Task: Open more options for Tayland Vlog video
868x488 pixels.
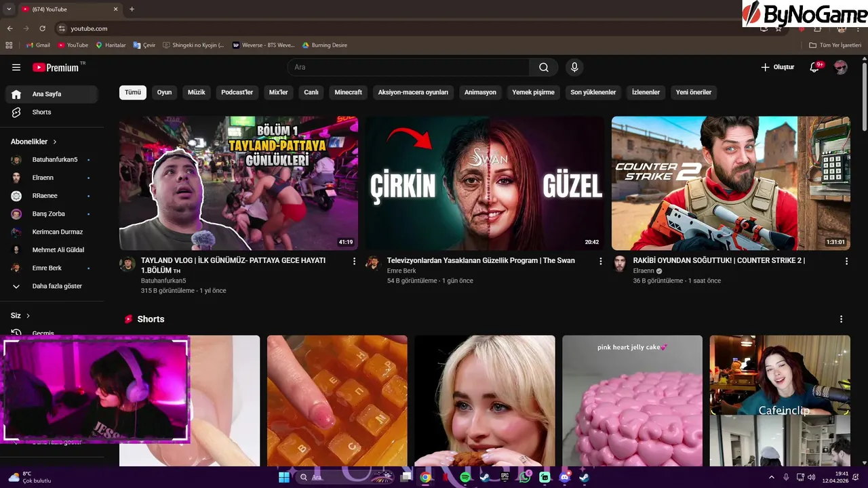Action: click(354, 261)
